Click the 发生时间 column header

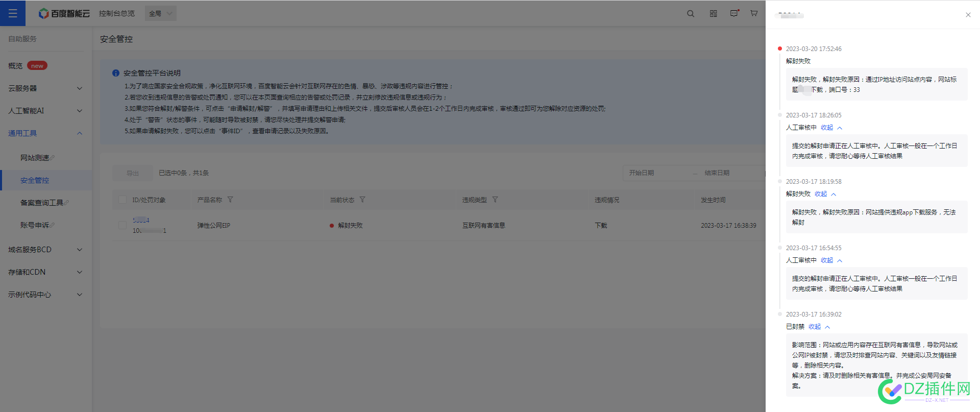[713, 200]
